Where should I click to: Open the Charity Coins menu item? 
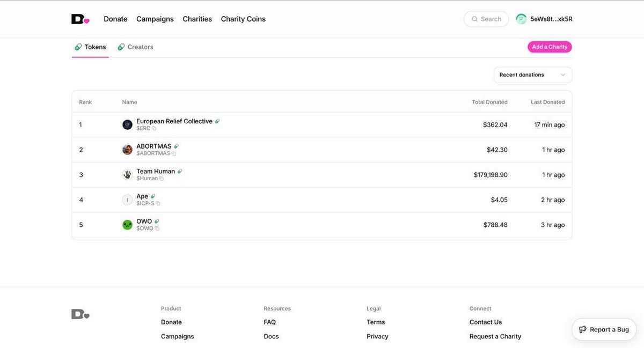click(243, 19)
